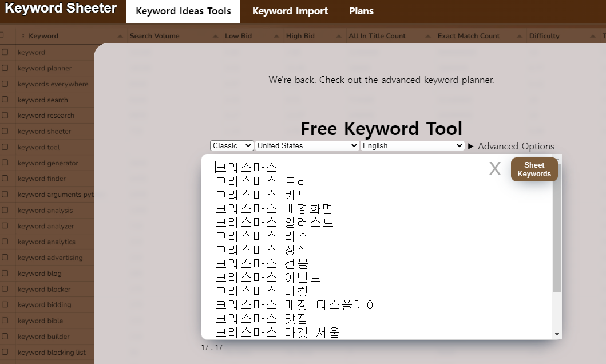Sort by All In Title Count column
Image resolution: width=606 pixels, height=364 pixels.
[x=377, y=36]
